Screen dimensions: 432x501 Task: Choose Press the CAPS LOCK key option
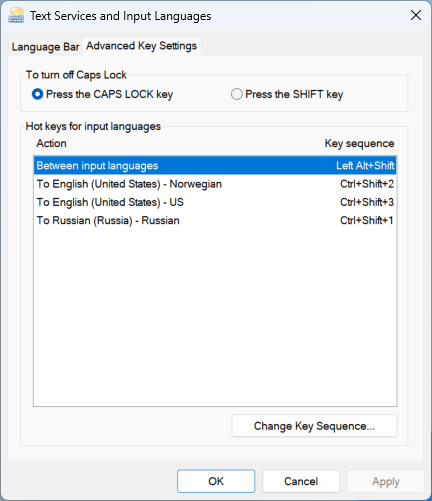[37, 94]
